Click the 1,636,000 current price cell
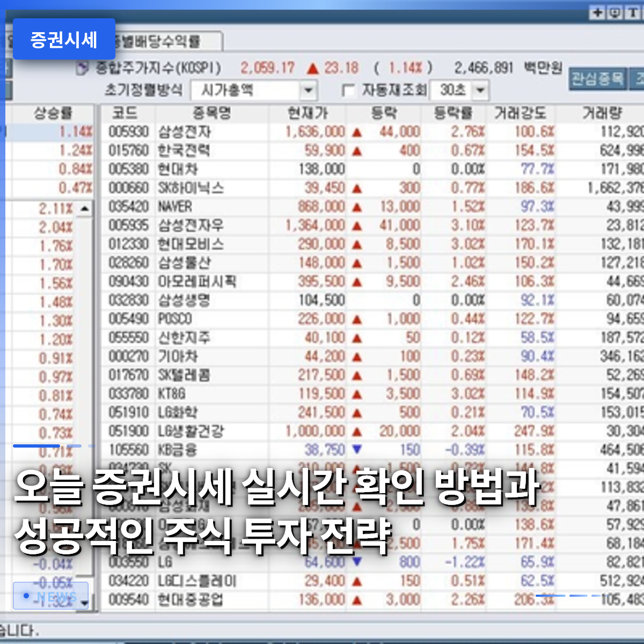644x644 pixels. click(315, 132)
